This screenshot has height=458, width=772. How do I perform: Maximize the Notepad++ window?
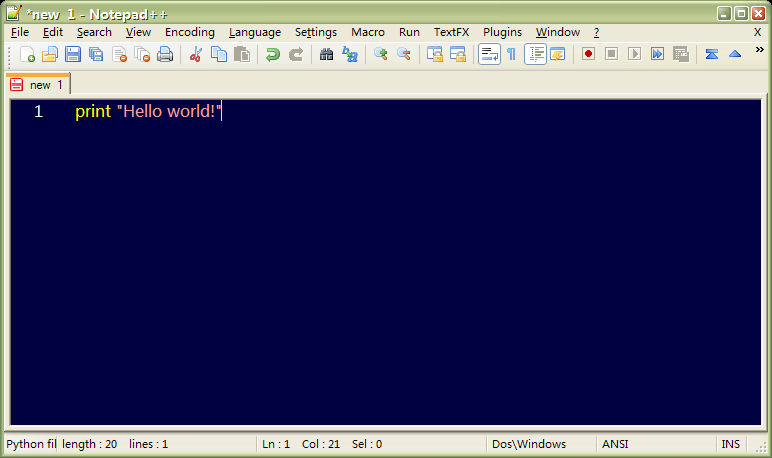(x=741, y=13)
